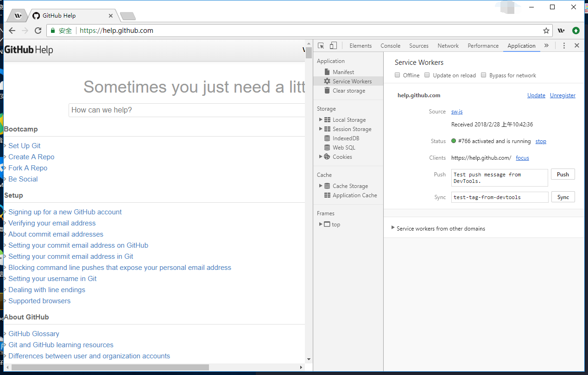Open the sw.js source link
Viewport: 588px width, 375px height.
457,112
